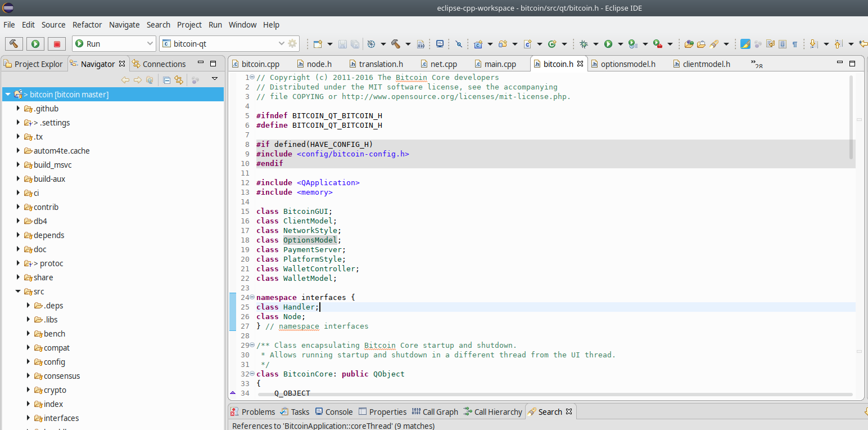The height and width of the screenshot is (430, 868).
Task: Close the bitcoin.h editor tab
Action: pos(580,64)
